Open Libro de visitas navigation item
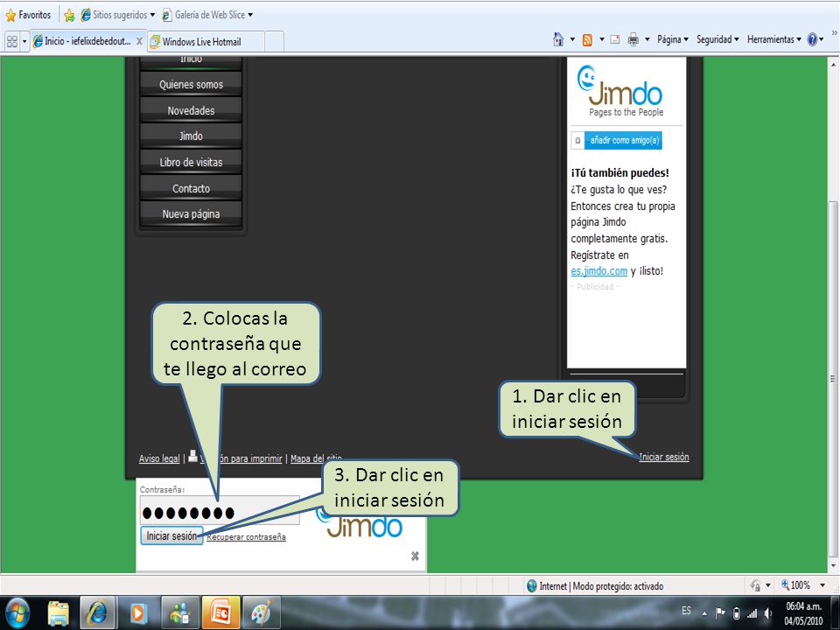The width and height of the screenshot is (840, 630). pyautogui.click(x=191, y=163)
